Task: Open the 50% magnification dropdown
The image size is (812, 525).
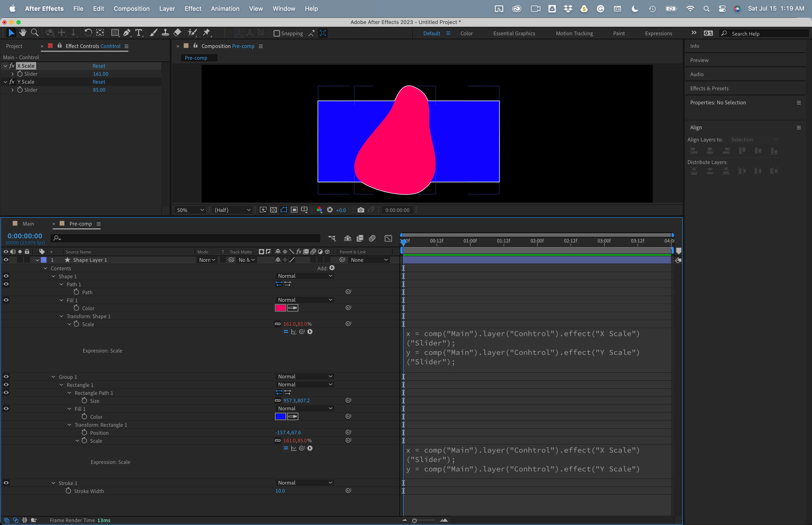Action: point(190,210)
